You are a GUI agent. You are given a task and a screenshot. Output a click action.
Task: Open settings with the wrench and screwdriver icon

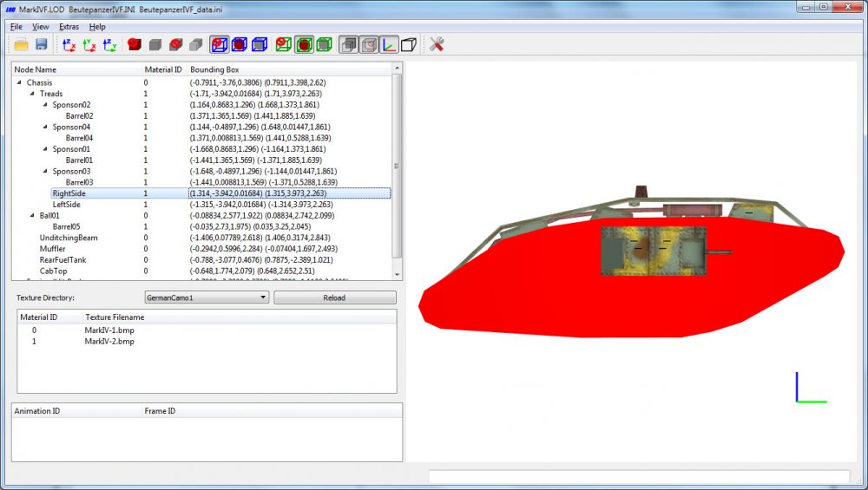point(437,45)
